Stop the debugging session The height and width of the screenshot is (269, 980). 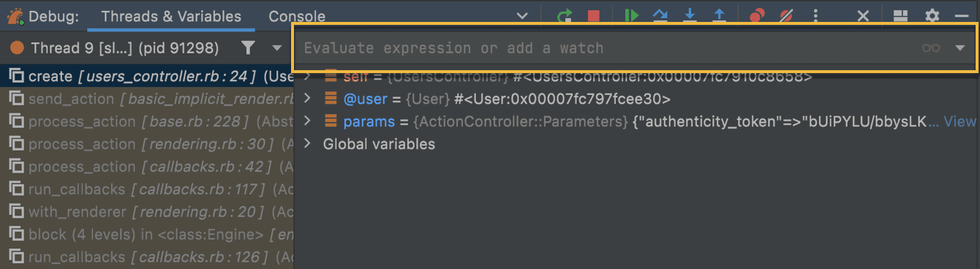pos(593,16)
